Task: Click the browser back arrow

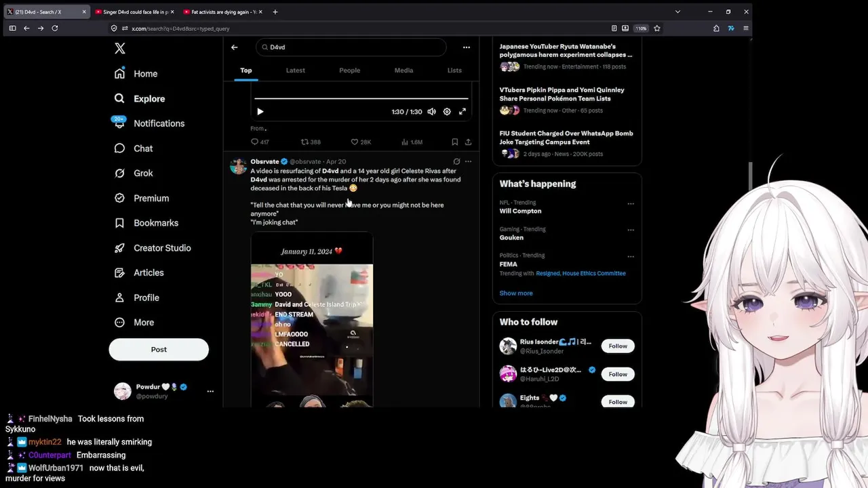Action: [x=26, y=28]
